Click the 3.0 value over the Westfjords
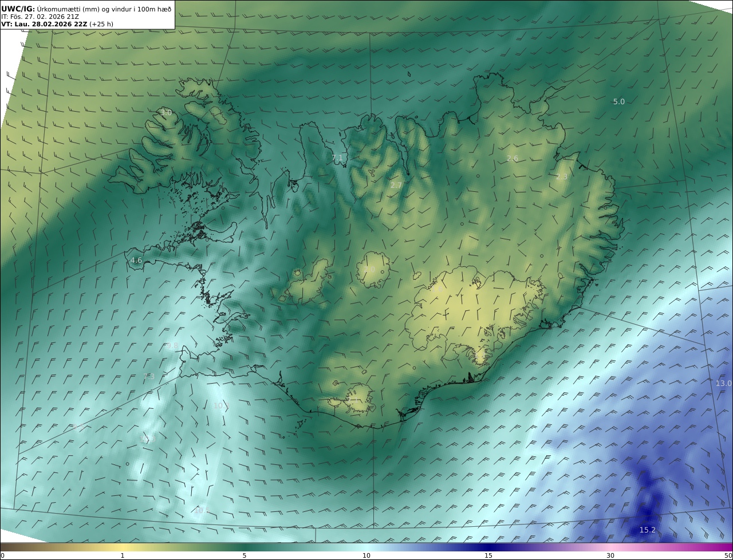 point(166,112)
